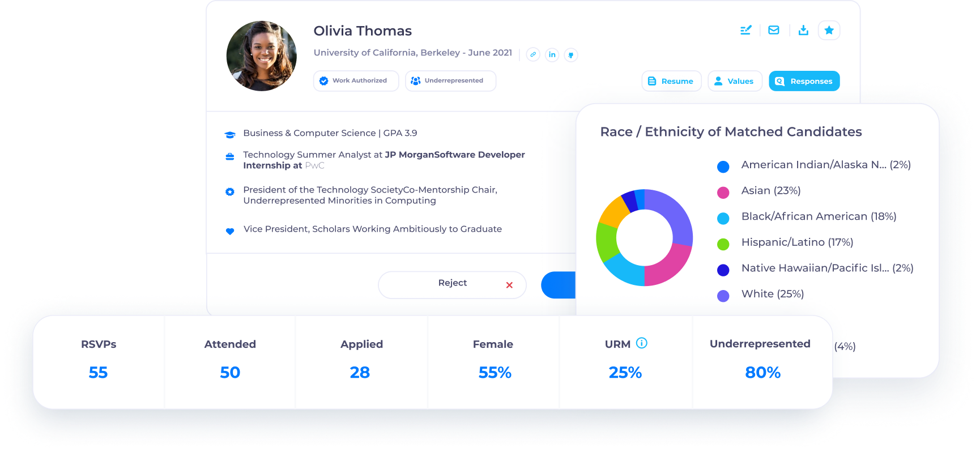Open the Responses tab
The width and height of the screenshot is (980, 452).
pos(804,81)
